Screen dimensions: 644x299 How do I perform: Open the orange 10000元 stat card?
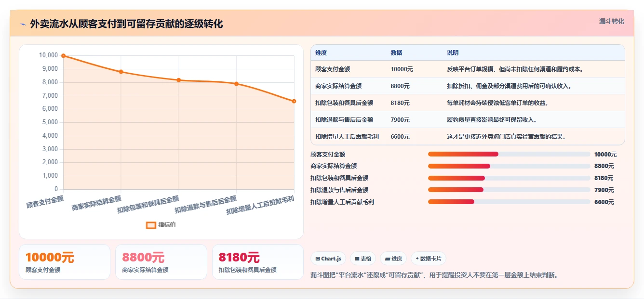coord(65,262)
